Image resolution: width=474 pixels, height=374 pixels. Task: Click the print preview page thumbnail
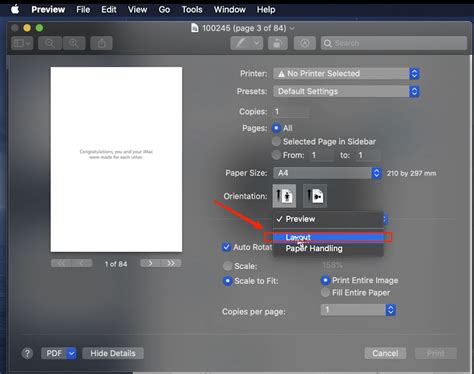(x=116, y=159)
